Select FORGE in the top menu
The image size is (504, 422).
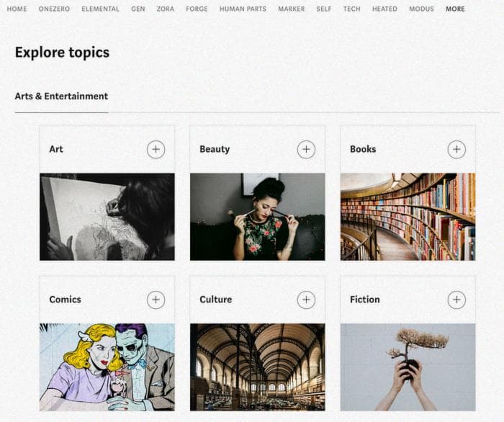point(197,9)
